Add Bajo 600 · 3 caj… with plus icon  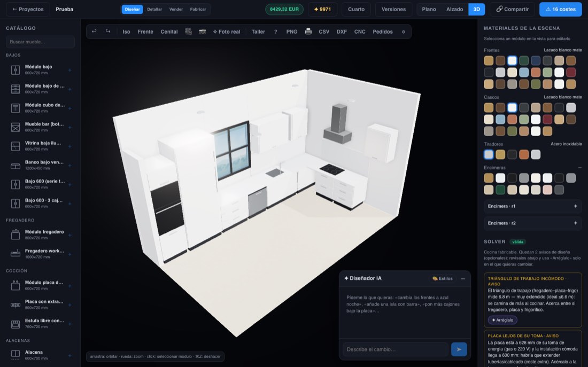69,204
